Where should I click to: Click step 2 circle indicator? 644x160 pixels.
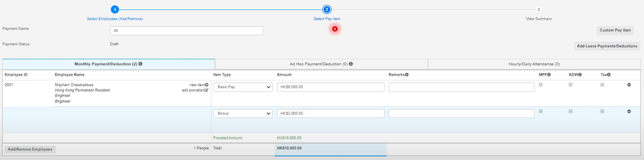[x=327, y=10]
